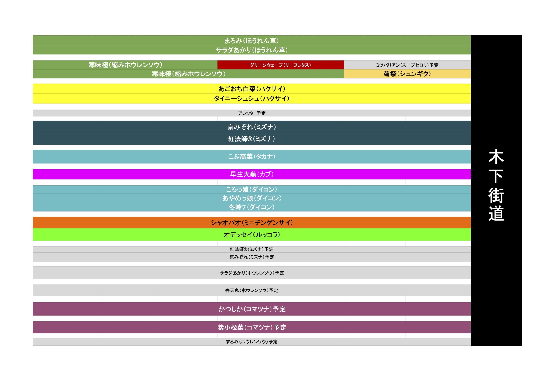Select the 菊祭（シュンギク） cell
This screenshot has width=555, height=392.
pyautogui.click(x=407, y=74)
